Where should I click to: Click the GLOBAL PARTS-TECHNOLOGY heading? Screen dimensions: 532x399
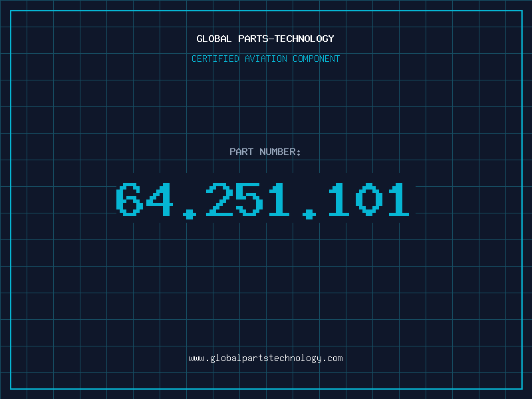(265, 39)
